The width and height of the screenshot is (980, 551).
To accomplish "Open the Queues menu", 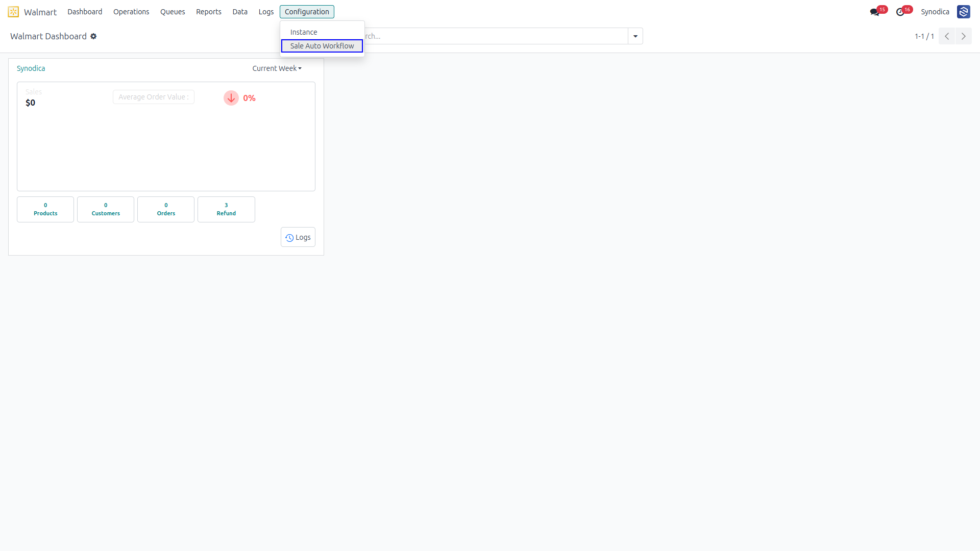I will (x=173, y=12).
